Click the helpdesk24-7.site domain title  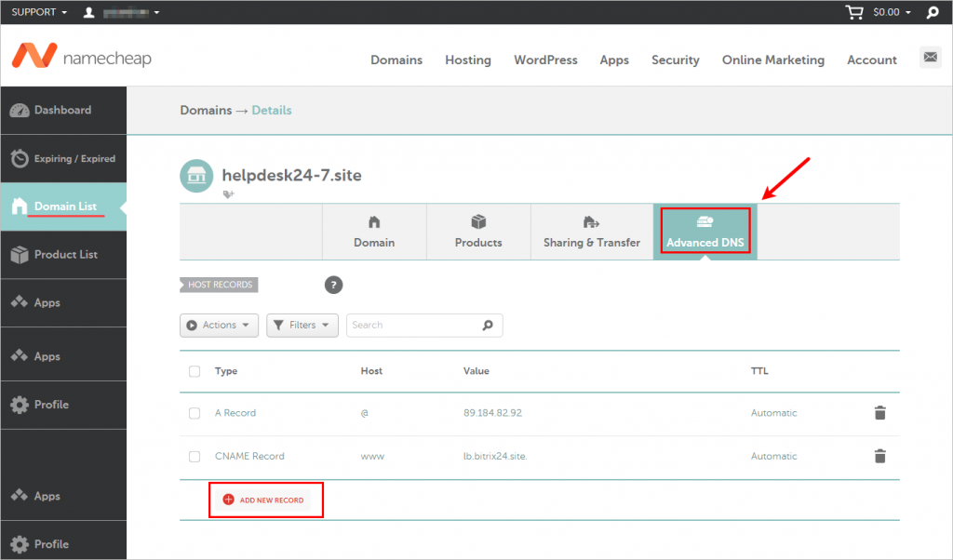(x=291, y=176)
